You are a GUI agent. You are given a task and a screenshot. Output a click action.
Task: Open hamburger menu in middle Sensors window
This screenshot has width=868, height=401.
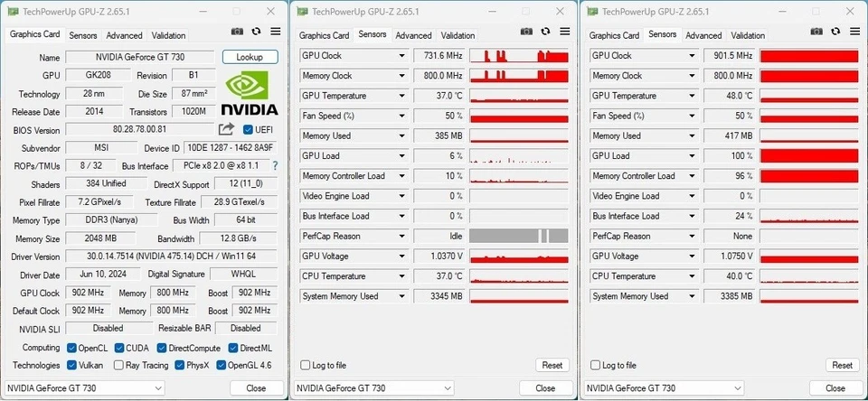564,32
